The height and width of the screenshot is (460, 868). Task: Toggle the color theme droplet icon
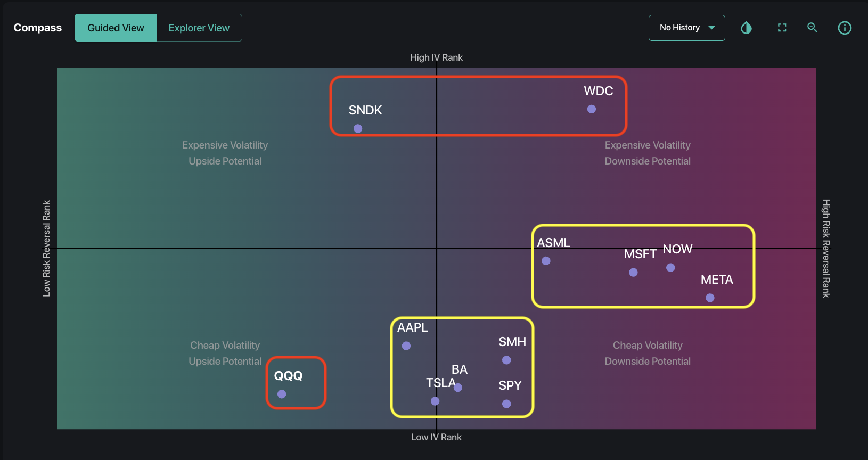[746, 28]
